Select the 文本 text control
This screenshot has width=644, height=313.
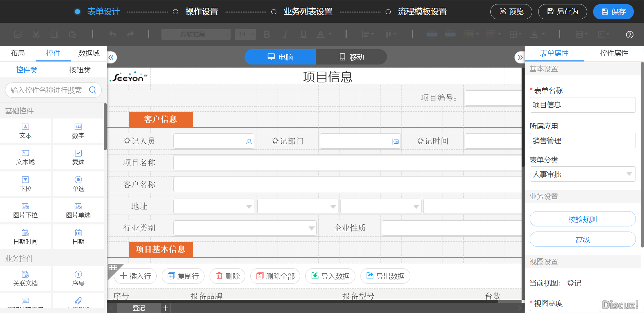point(25,131)
